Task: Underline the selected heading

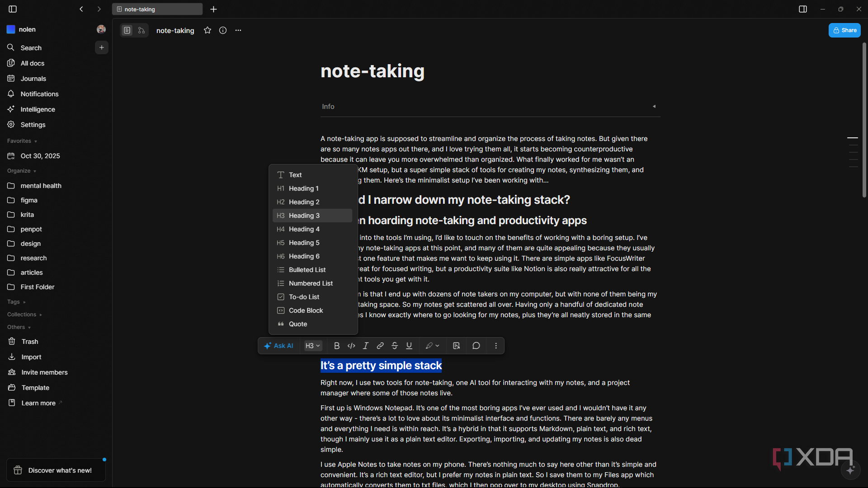Action: [409, 346]
